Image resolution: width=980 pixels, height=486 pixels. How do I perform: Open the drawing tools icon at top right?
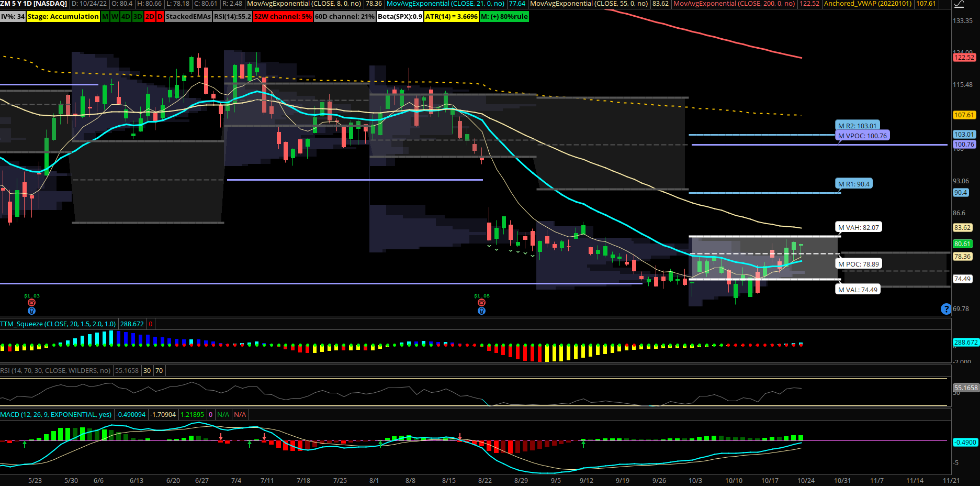click(x=959, y=5)
